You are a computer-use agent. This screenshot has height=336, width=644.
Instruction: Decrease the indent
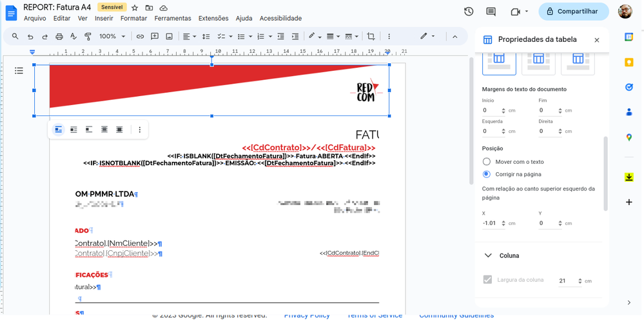[281, 37]
